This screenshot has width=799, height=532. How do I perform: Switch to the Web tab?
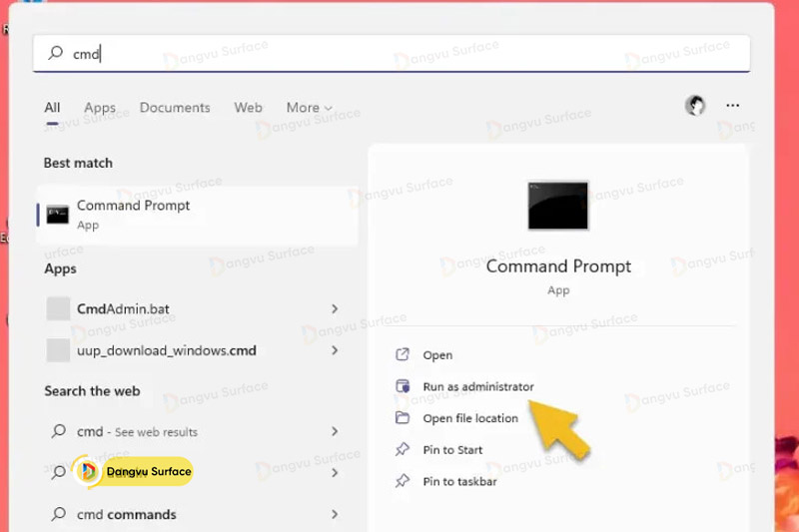point(248,108)
